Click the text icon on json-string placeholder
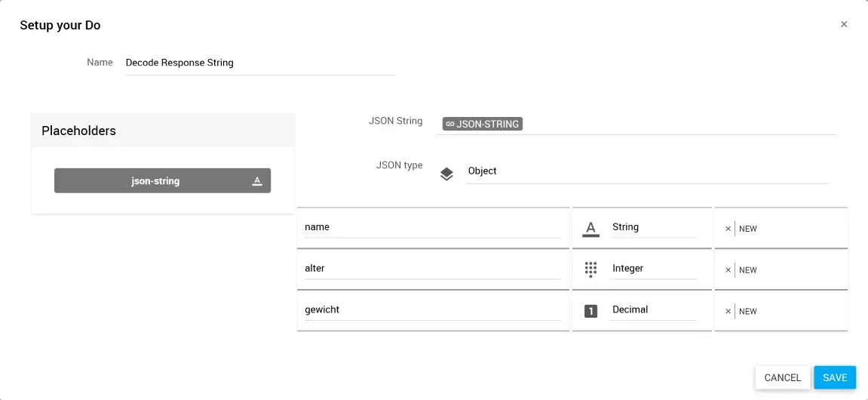The width and height of the screenshot is (868, 400). (257, 181)
